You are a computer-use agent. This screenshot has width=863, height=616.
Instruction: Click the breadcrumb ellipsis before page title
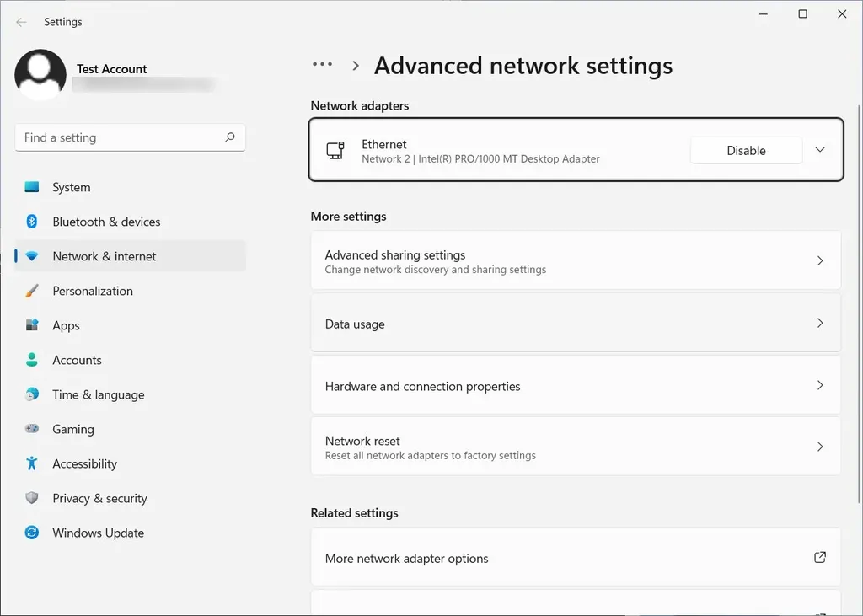click(x=322, y=65)
